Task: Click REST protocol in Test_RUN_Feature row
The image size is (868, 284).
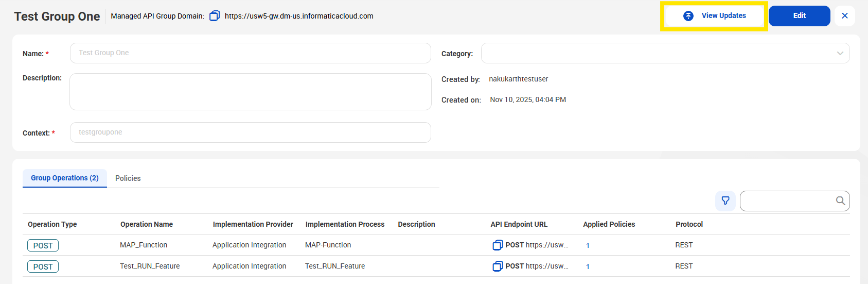Action: tap(684, 266)
